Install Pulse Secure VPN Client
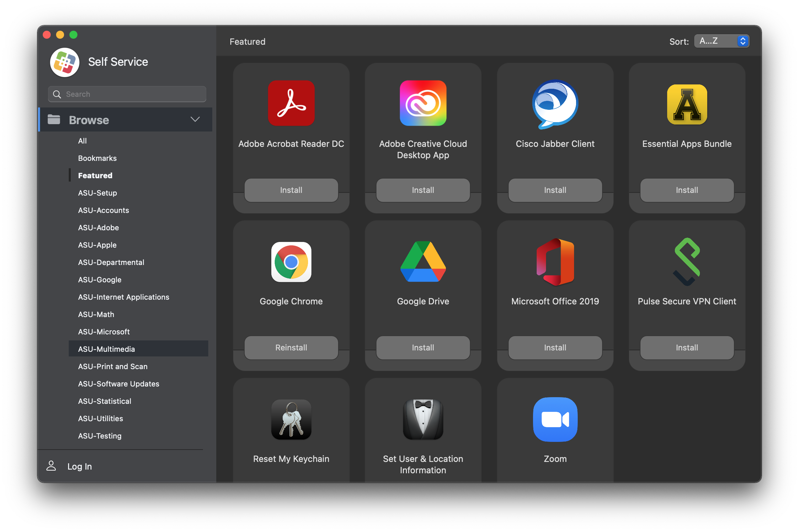 pyautogui.click(x=687, y=347)
